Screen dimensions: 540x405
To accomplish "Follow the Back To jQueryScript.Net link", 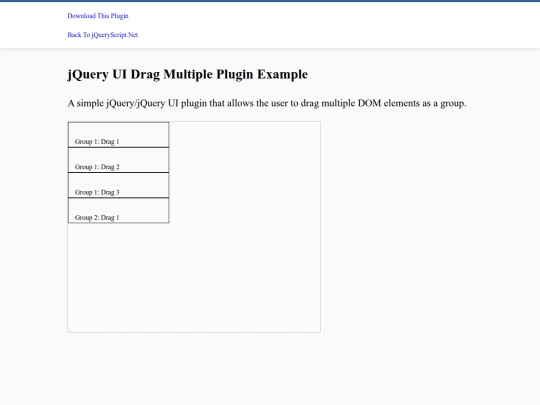I will pos(103,35).
